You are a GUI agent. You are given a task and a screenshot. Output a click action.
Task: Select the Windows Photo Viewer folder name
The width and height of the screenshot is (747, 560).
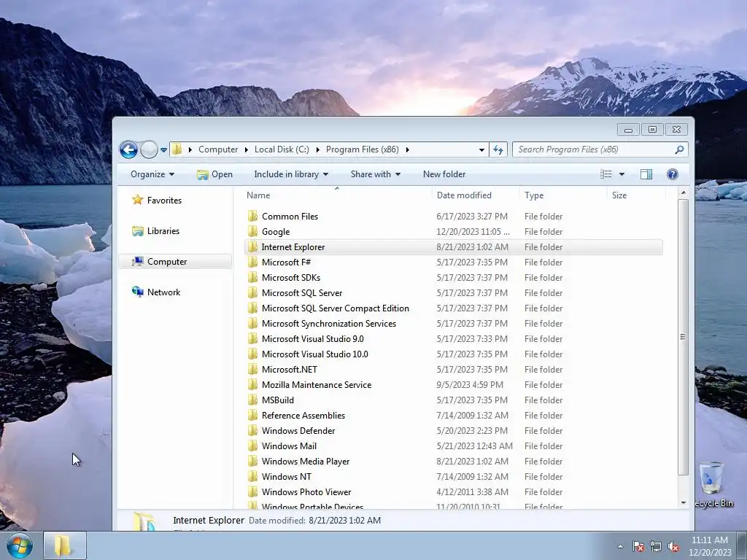pos(306,492)
